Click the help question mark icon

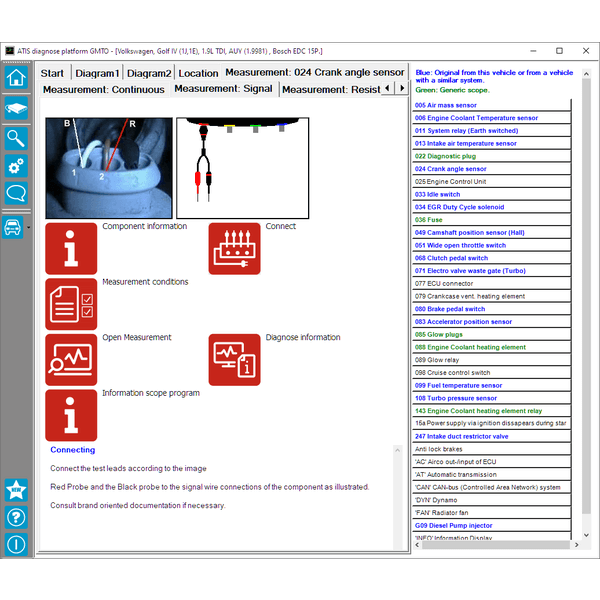tap(15, 517)
